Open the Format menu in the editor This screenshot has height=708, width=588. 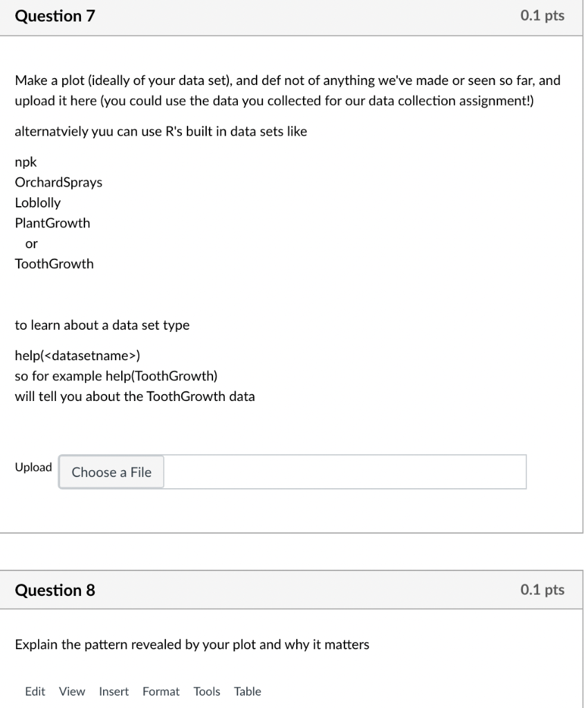161,691
